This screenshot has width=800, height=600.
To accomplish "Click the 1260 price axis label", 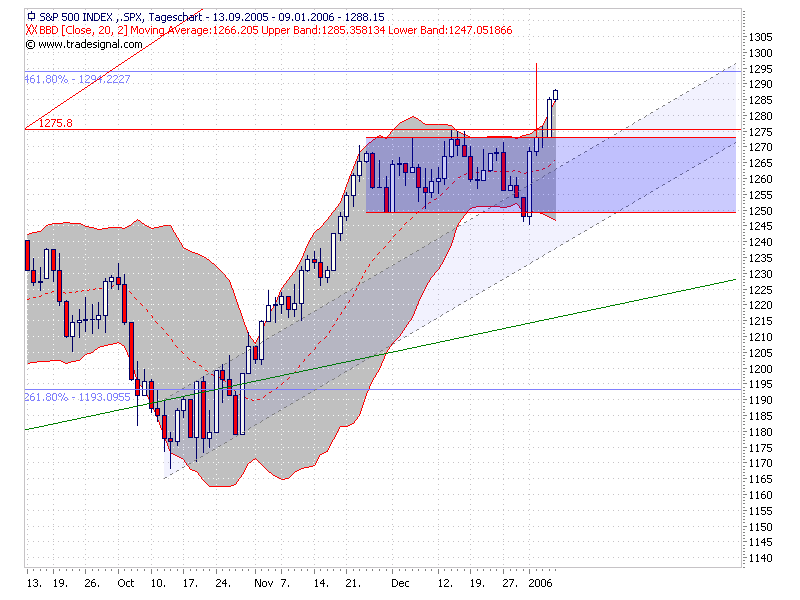I will (x=760, y=179).
